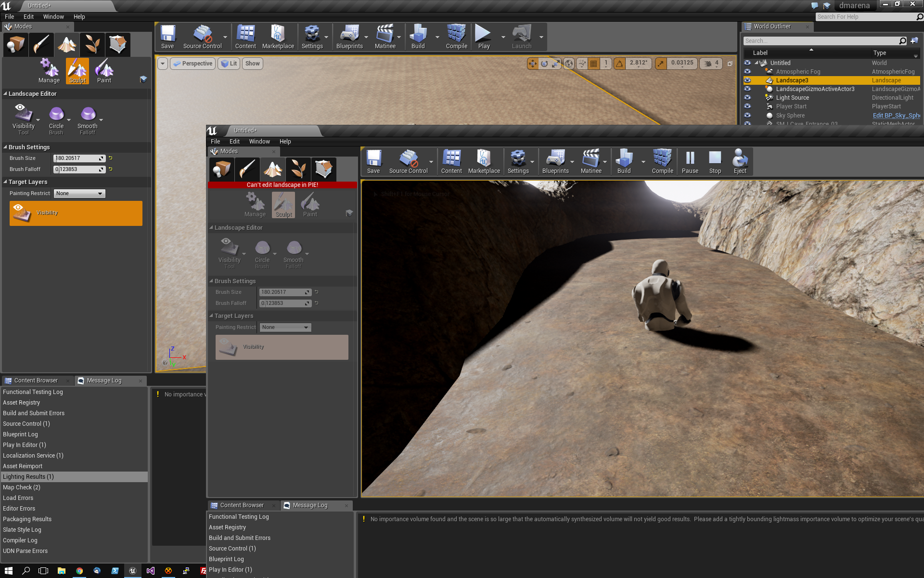Select Geometry Editing mode in back window
The image size is (924, 578).
pos(118,45)
